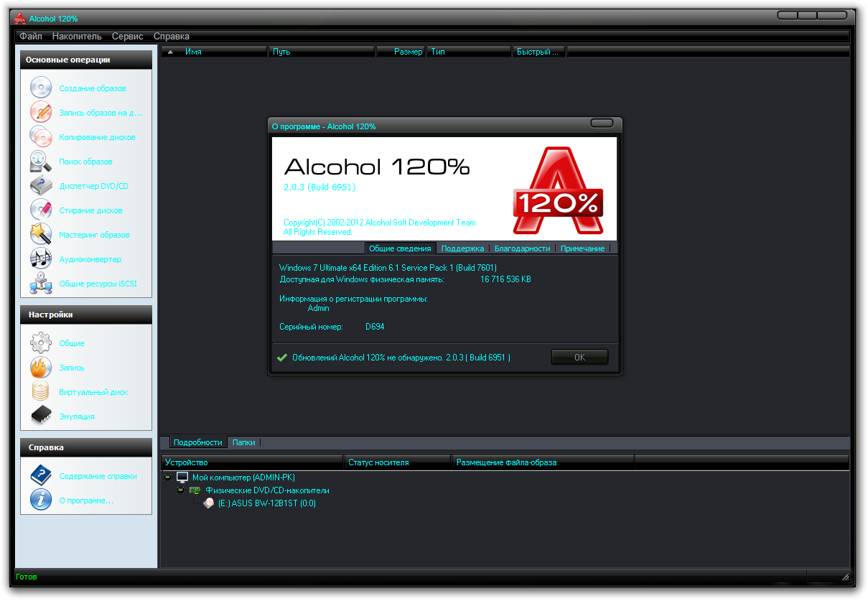
Task: Sort list by Размер column
Action: pos(401,52)
